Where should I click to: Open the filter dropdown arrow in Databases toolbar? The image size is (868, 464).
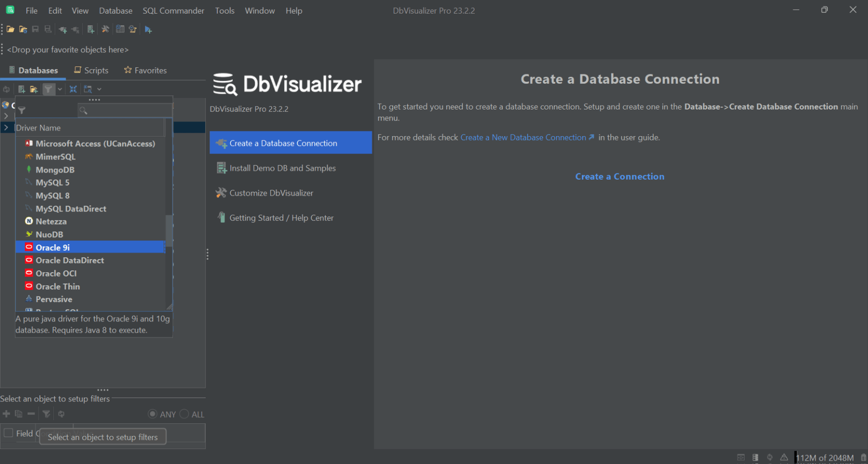[60, 89]
